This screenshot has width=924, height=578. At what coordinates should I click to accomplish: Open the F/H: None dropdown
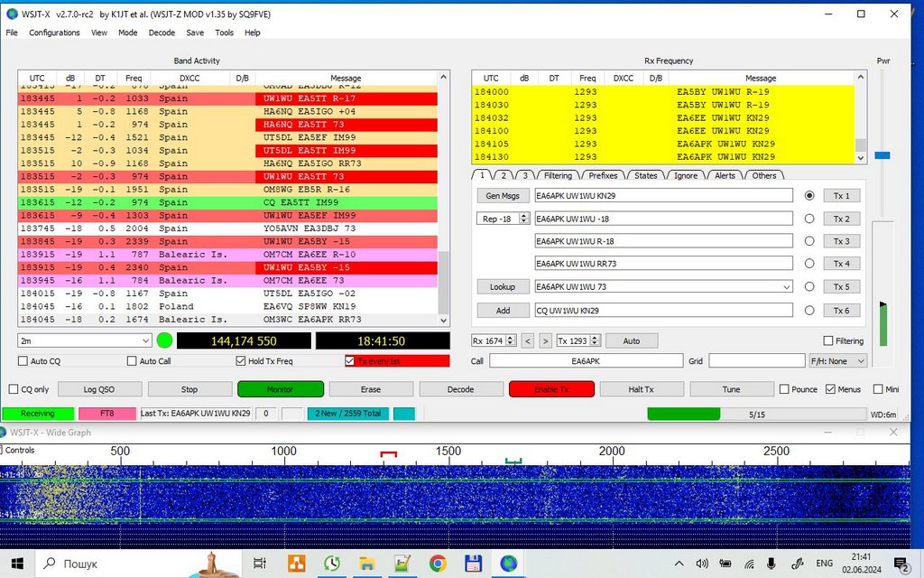click(x=838, y=361)
